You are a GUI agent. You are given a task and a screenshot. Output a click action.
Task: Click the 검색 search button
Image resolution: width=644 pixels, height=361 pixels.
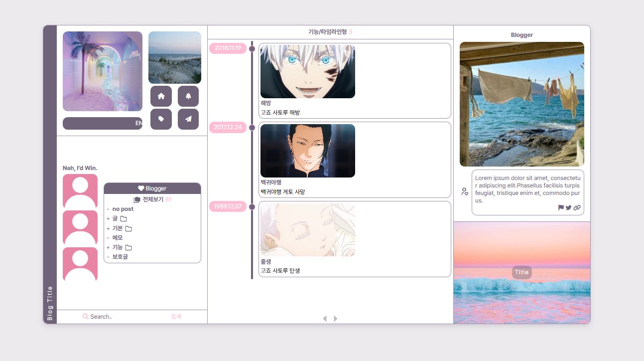pos(176,317)
